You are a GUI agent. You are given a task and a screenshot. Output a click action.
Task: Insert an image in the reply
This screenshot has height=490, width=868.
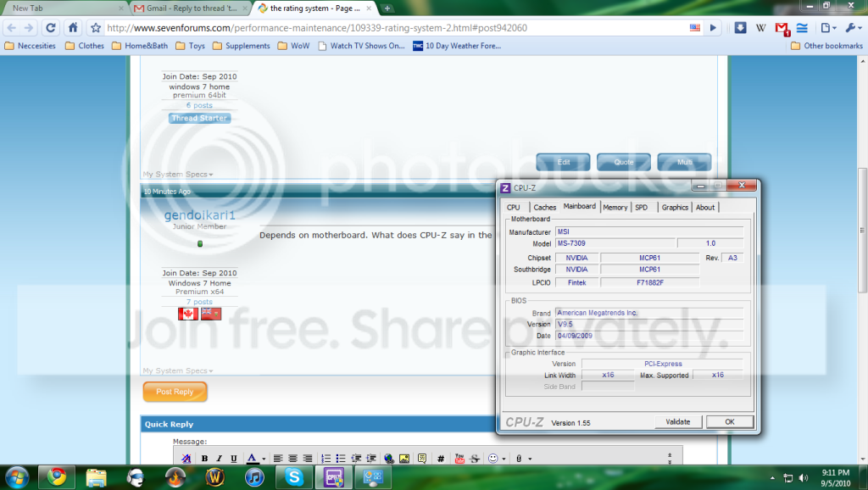click(404, 459)
